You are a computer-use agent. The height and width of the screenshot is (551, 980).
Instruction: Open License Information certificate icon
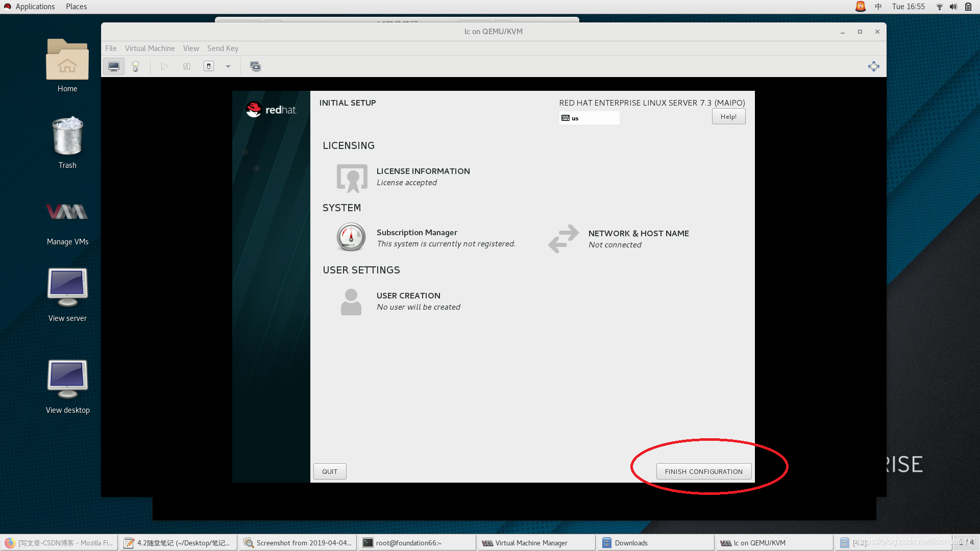pyautogui.click(x=352, y=178)
